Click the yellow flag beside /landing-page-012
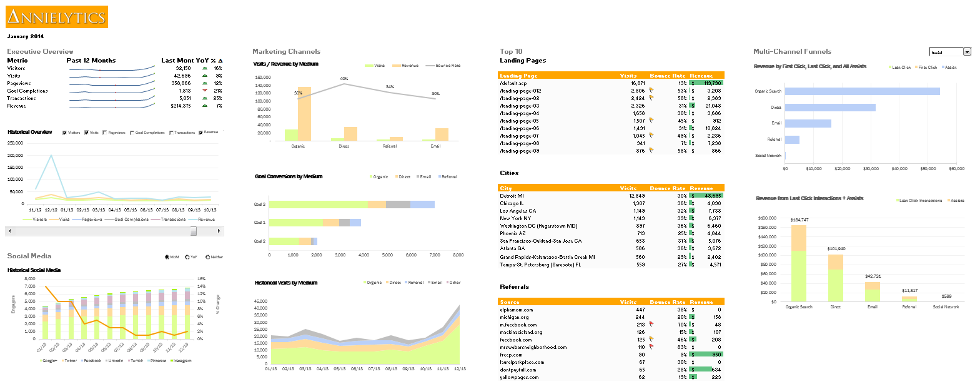This screenshot has width=980, height=389. point(651,91)
